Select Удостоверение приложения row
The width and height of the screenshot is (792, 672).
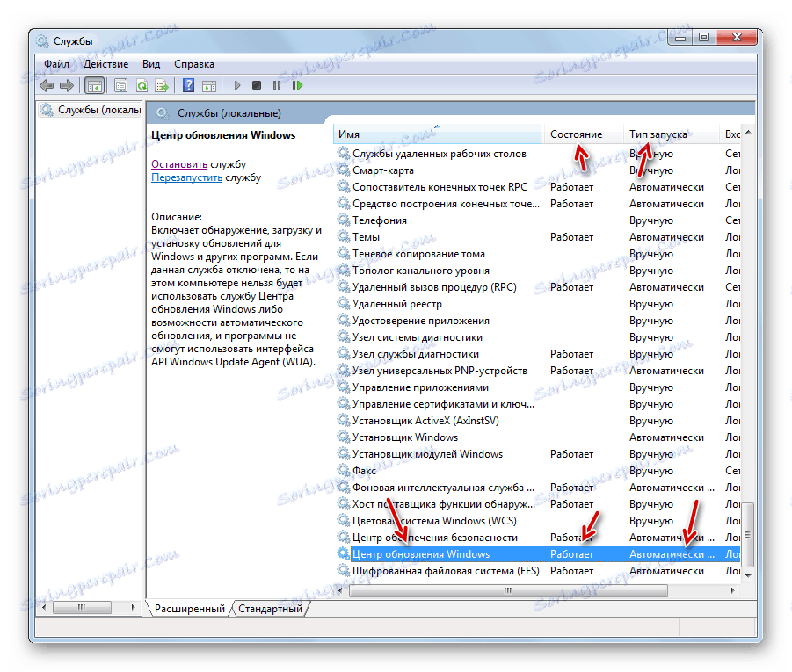538,320
